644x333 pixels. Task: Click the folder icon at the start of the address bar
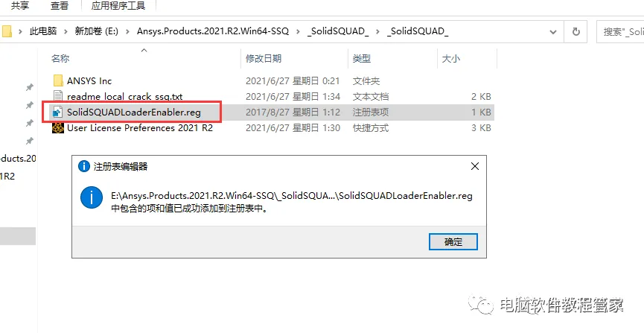[6, 31]
